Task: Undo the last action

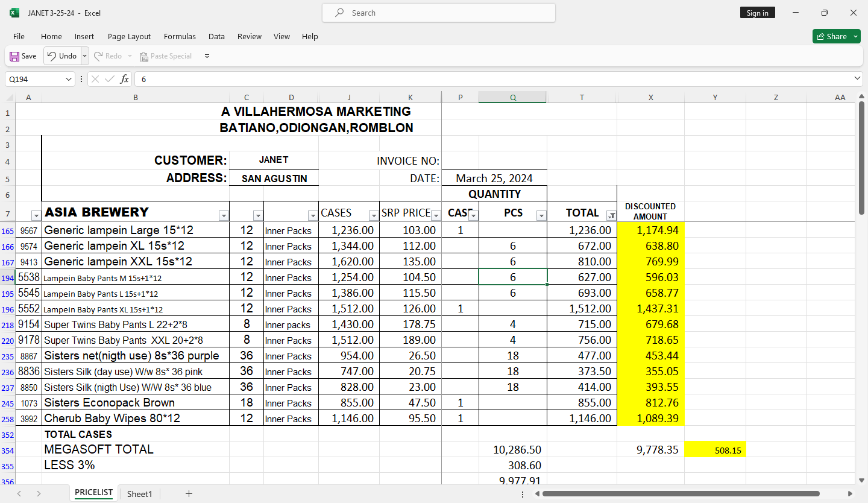Action: (x=62, y=56)
